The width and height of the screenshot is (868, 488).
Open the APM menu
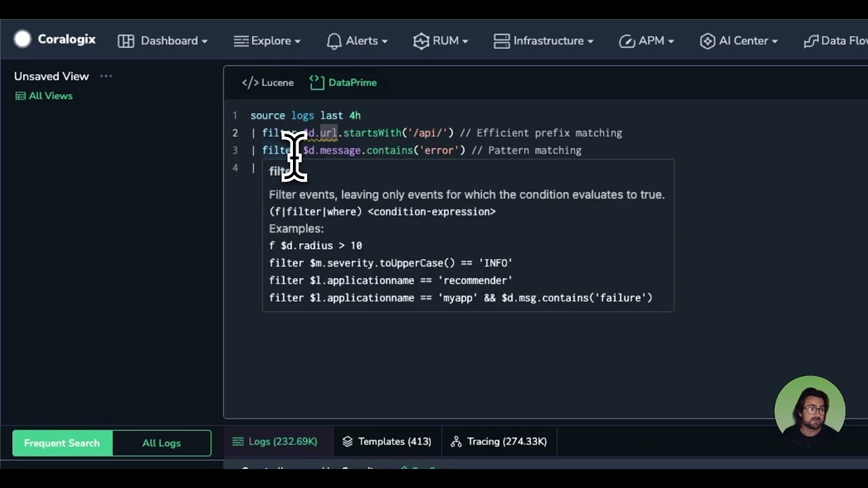tap(646, 41)
